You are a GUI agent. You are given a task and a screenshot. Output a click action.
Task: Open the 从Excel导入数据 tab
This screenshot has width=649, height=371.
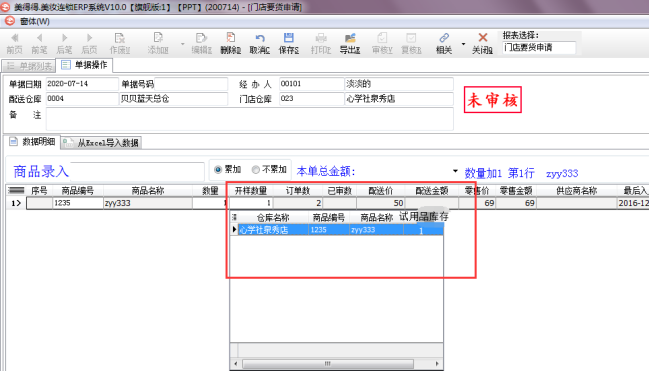(x=101, y=143)
